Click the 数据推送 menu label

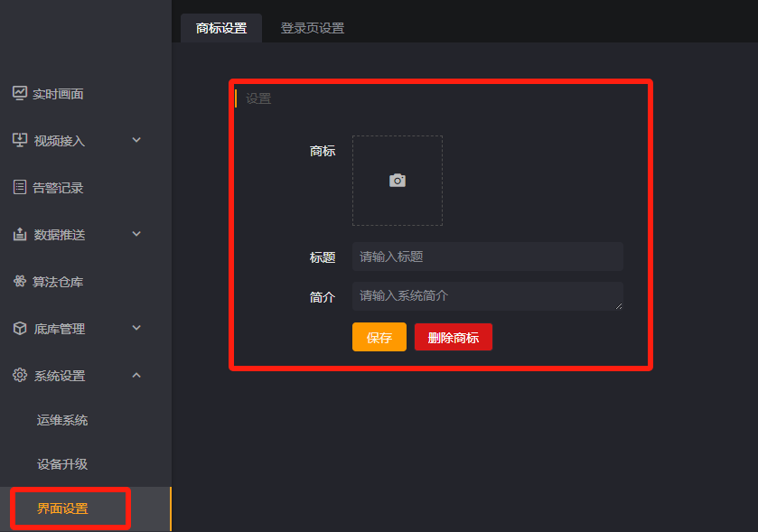[60, 234]
